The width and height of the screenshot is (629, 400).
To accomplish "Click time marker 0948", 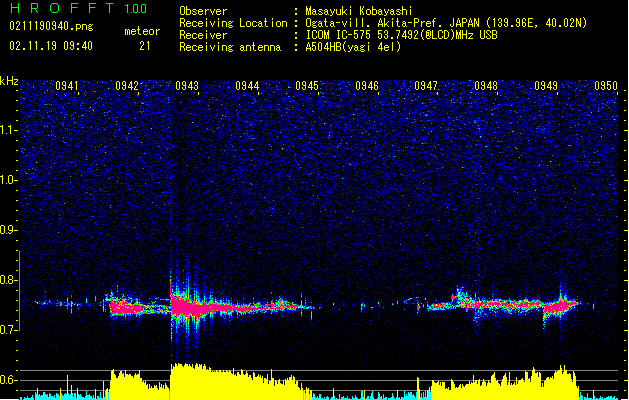I will (486, 86).
